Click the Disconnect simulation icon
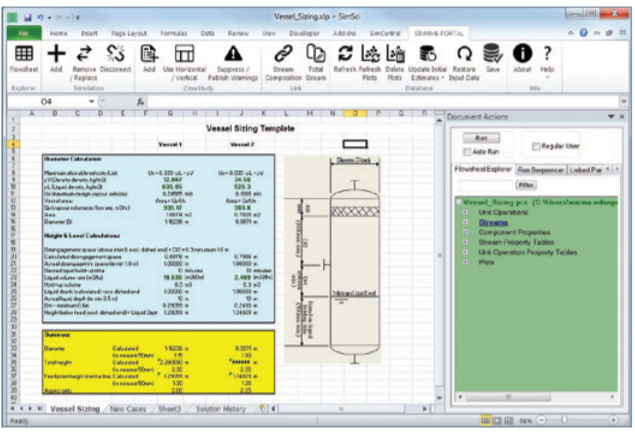Image resolution: width=635 pixels, height=435 pixels. [116, 52]
